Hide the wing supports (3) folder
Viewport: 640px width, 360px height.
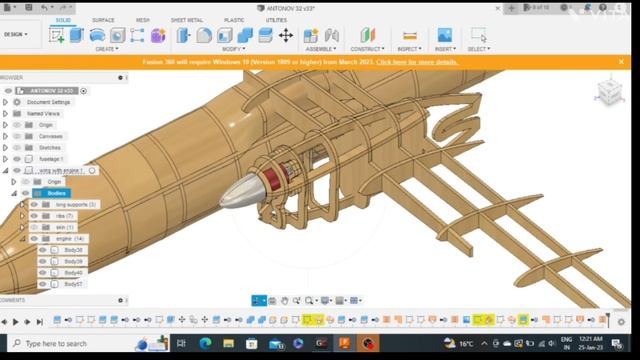[34, 204]
